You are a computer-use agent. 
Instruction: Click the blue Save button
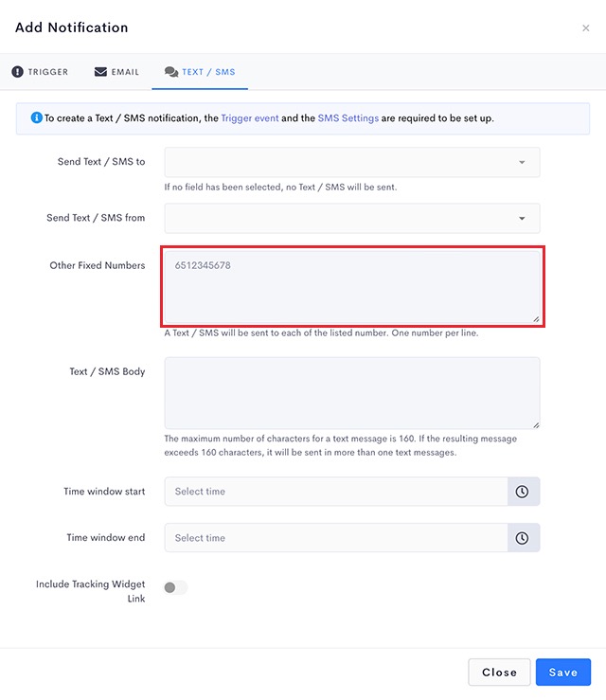click(563, 673)
